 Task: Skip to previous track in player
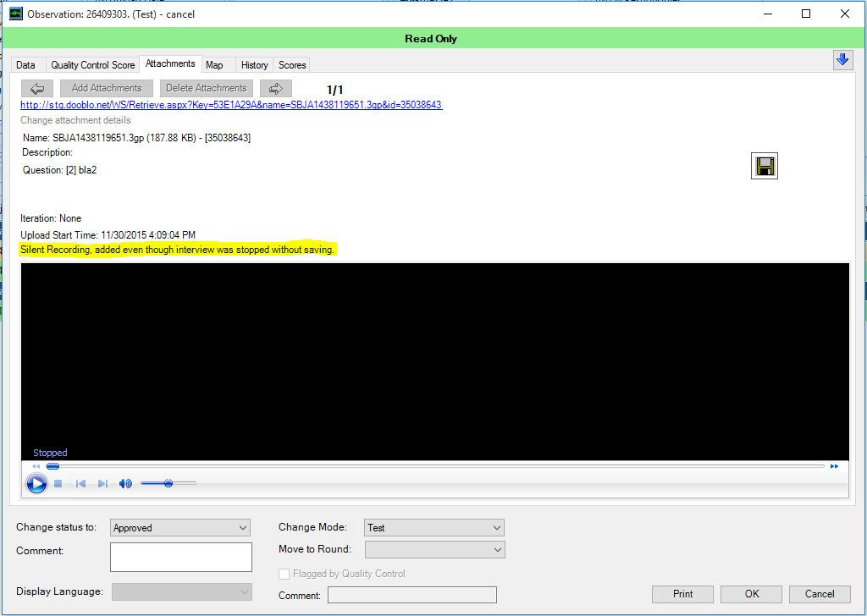coord(80,484)
